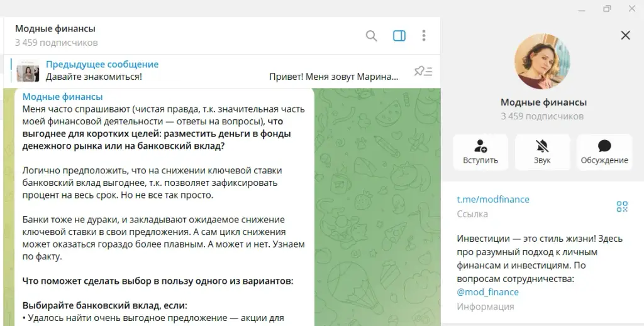Show the channel QR code icon

point(622,206)
